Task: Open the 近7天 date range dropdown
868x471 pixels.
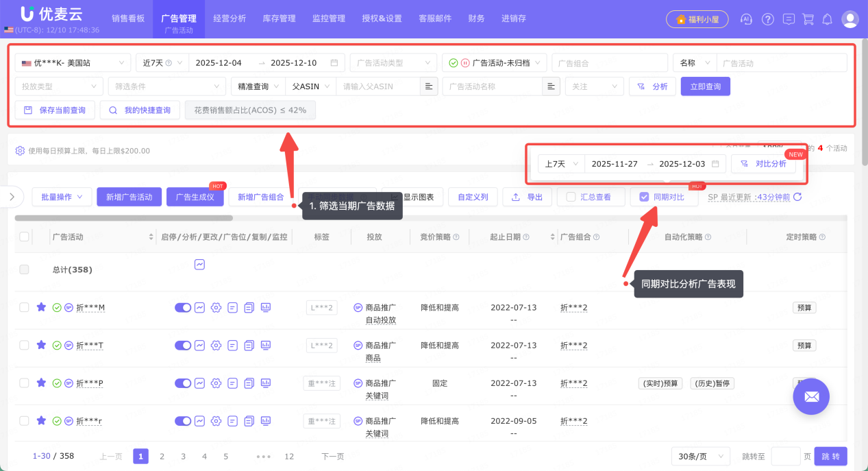Action: (x=162, y=62)
